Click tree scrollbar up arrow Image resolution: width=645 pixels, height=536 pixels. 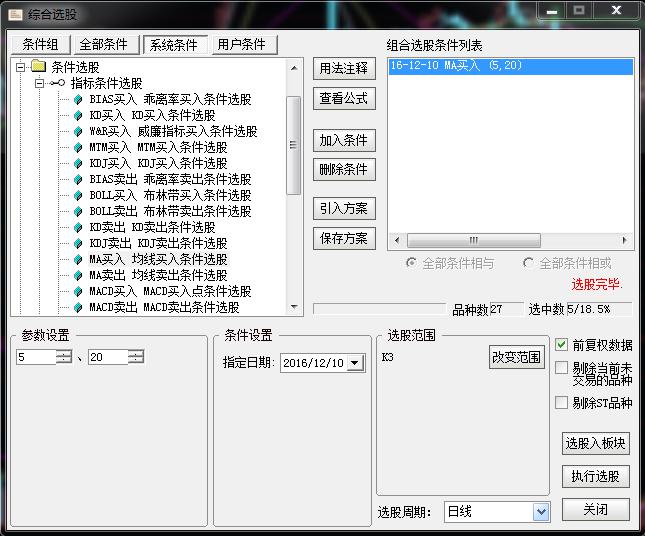point(294,68)
